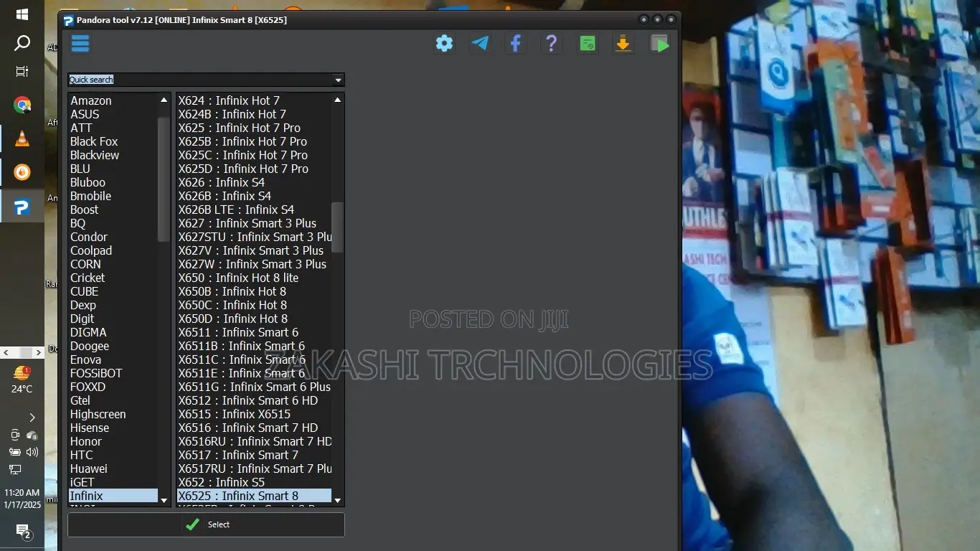Click the orange download icon
Viewport: 980px width, 551px height.
(623, 44)
